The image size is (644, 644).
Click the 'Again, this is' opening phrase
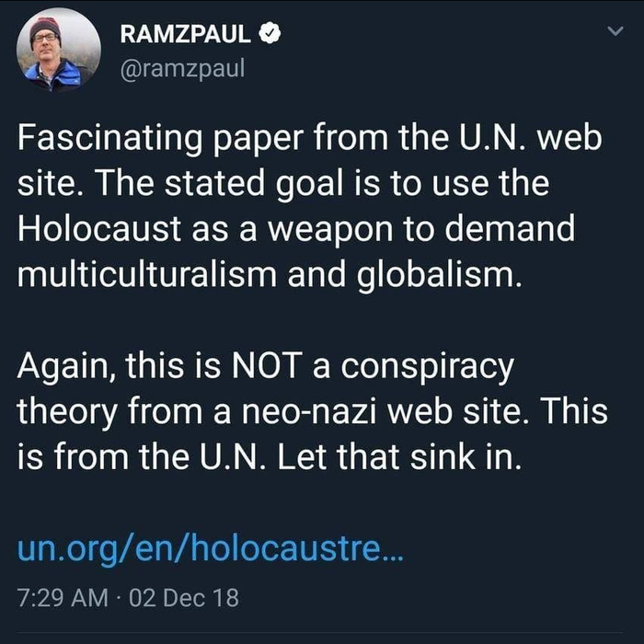119,367
